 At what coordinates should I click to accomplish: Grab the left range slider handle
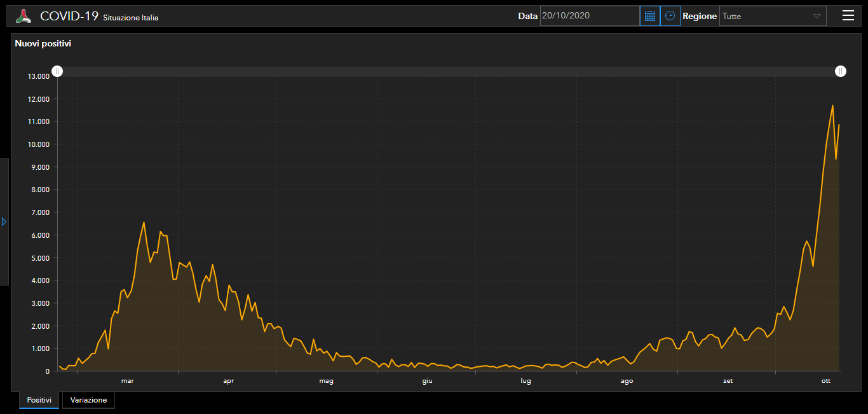[57, 71]
